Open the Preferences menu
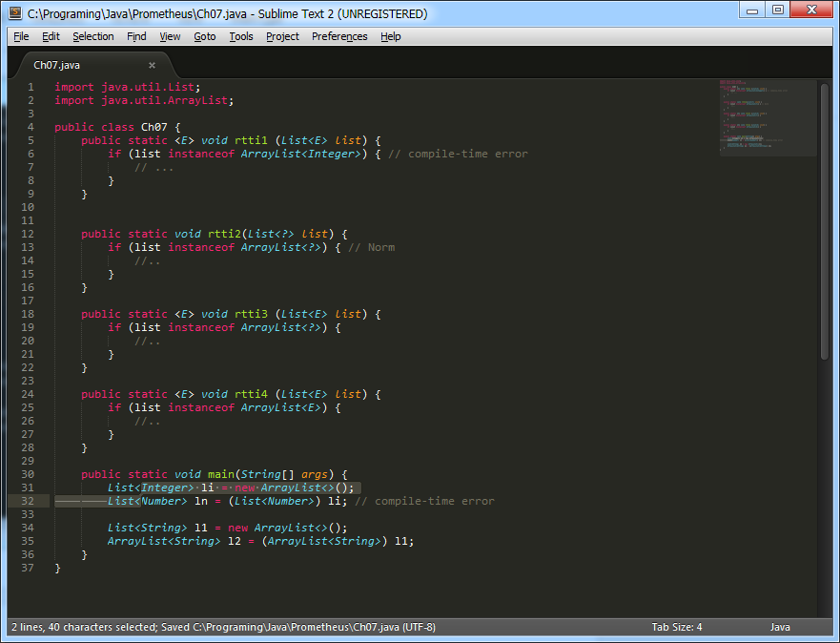The height and width of the screenshot is (643, 840). (x=339, y=36)
